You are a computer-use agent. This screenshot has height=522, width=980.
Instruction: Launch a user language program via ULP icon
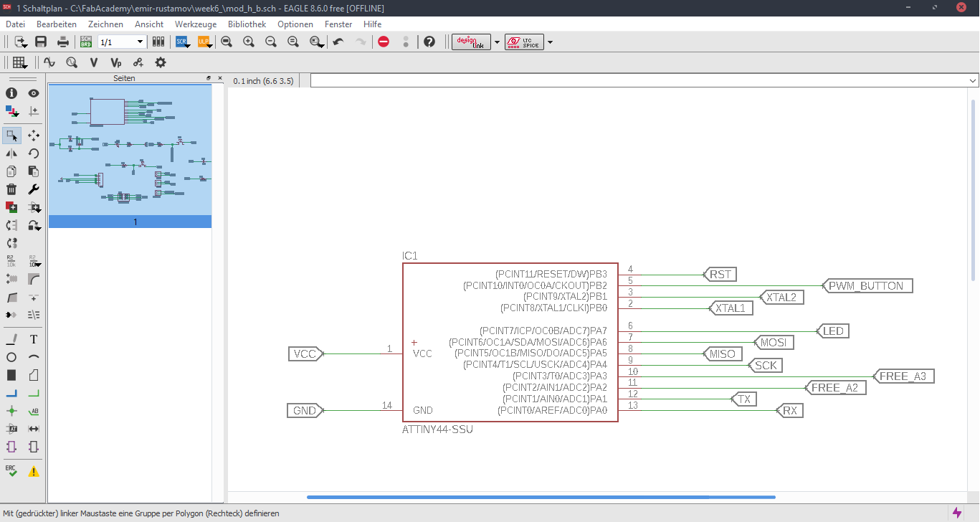(x=204, y=42)
